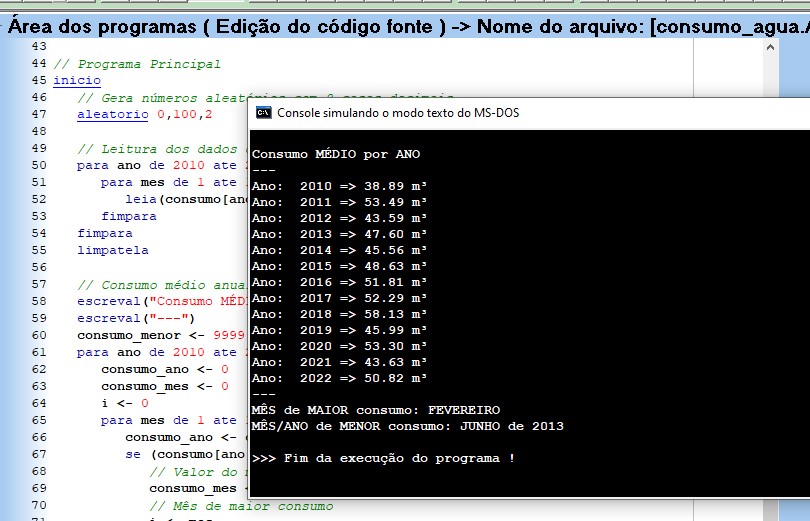Click the console row for Ano 2018
The height and width of the screenshot is (521, 810).
[339, 314]
